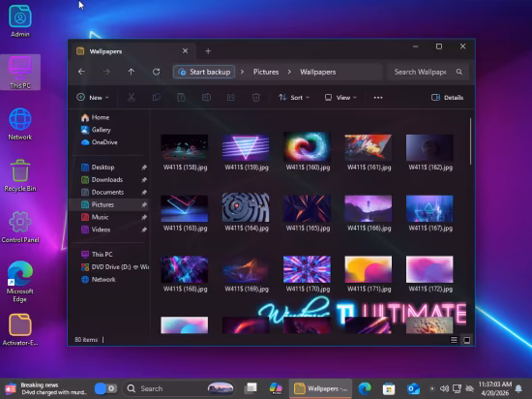
Task: Click the Wallpapers taskbar button
Action: (x=320, y=388)
